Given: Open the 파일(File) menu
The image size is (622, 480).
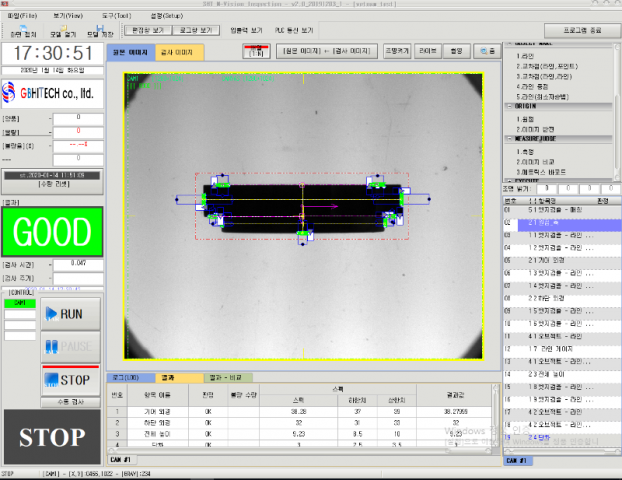Looking at the screenshot, I should point(24,16).
